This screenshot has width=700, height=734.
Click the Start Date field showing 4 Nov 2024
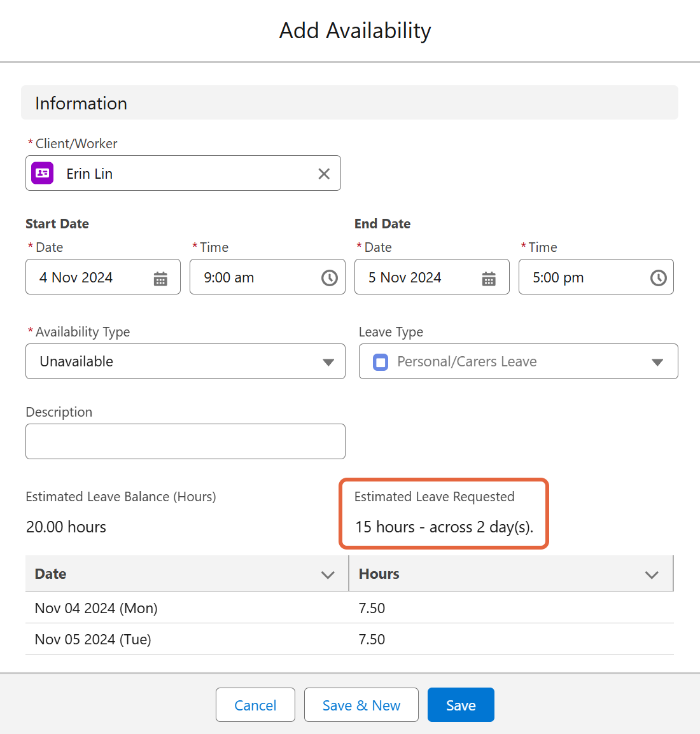point(89,277)
